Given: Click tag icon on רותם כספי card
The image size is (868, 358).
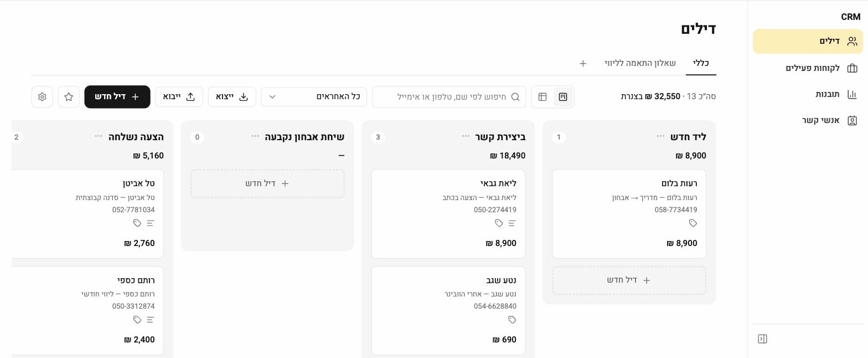Looking at the screenshot, I should pos(137,320).
